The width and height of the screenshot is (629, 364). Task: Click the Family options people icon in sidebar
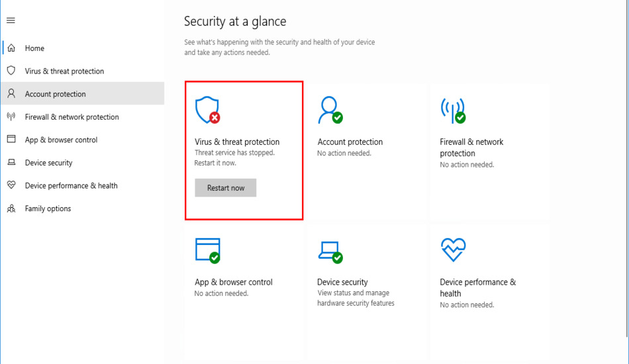click(x=11, y=208)
